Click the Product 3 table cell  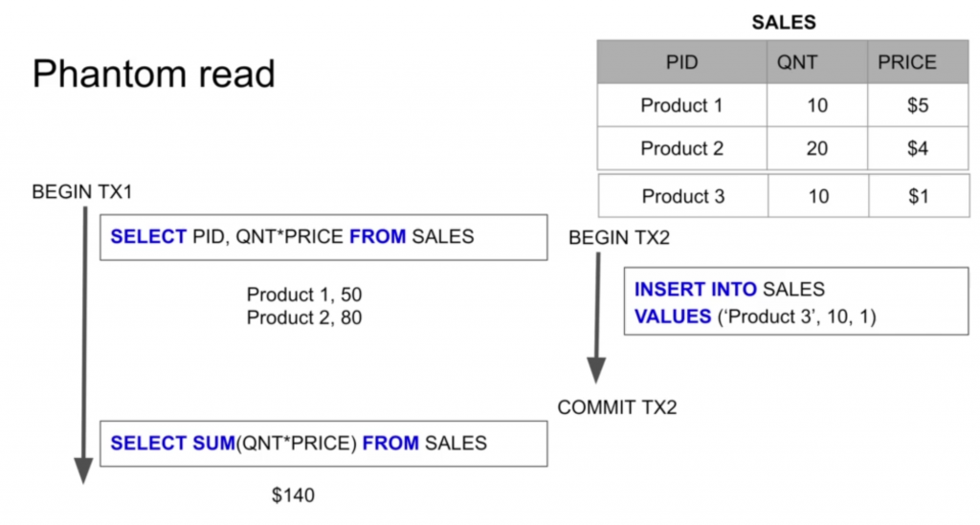click(x=683, y=196)
